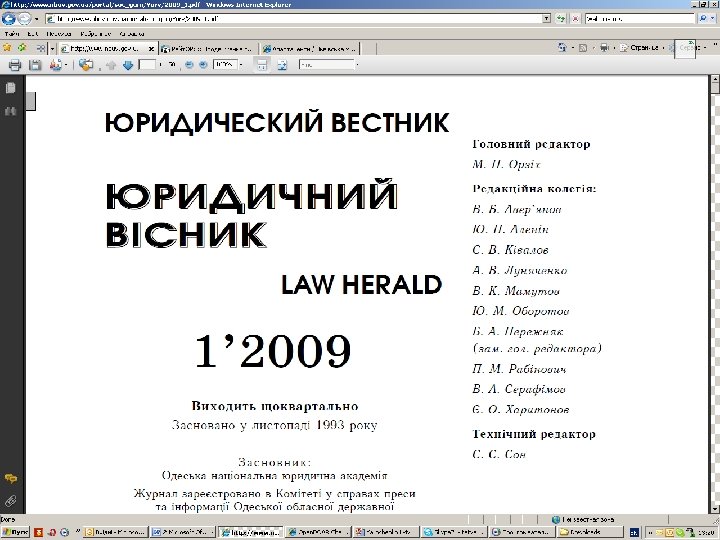Viewport: 720px width, 540px height.
Task: Click the Adobe email or convert icon
Action: 56,65
